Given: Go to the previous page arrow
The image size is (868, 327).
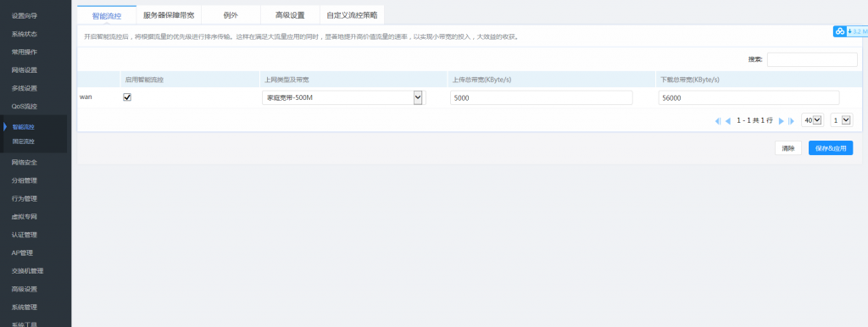Looking at the screenshot, I should (728, 120).
